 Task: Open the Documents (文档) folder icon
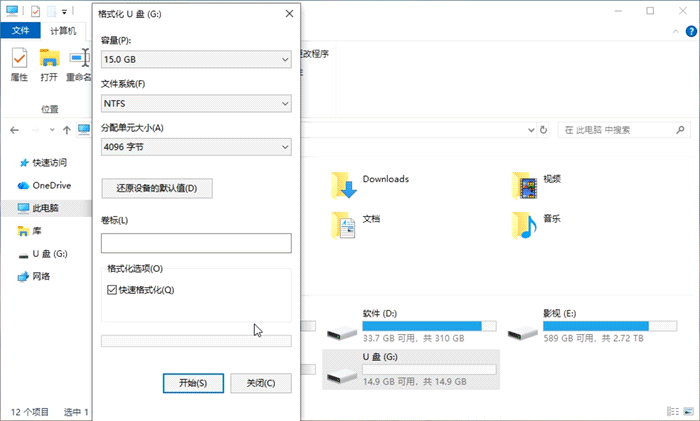[343, 225]
